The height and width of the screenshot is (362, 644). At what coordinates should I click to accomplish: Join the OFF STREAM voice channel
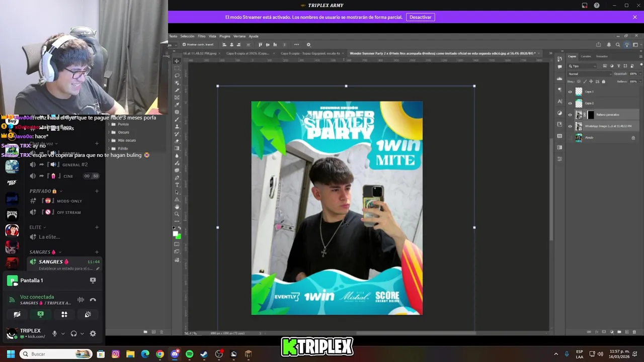pos(65,212)
